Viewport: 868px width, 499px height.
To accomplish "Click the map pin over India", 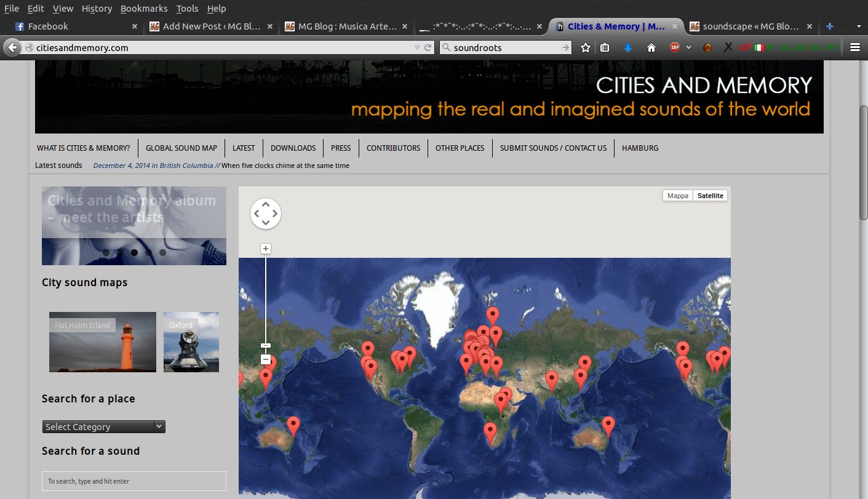I will (552, 381).
